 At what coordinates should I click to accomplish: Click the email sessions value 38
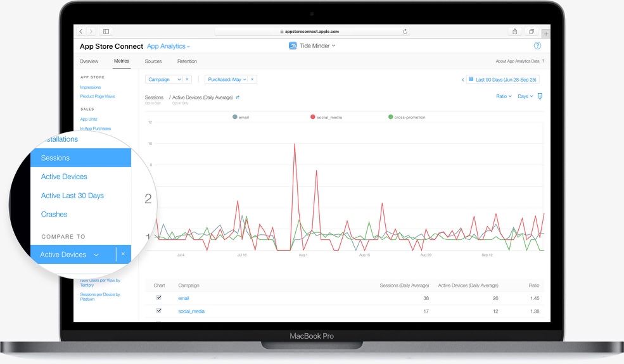[426, 298]
